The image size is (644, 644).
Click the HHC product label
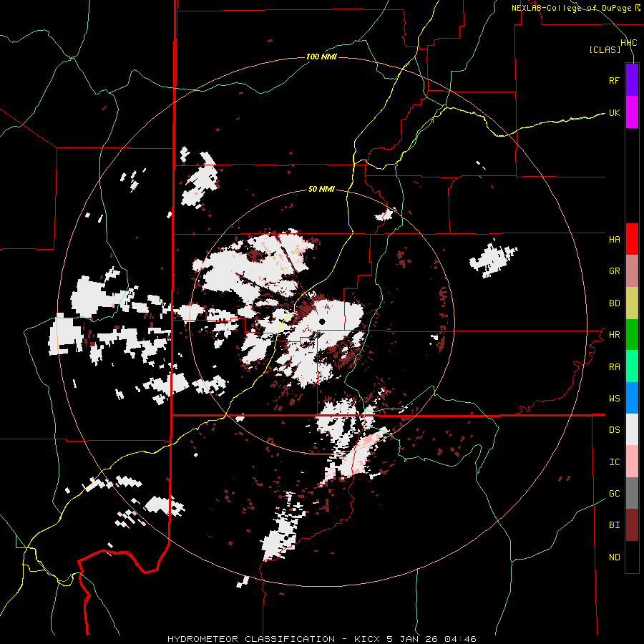pos(628,43)
